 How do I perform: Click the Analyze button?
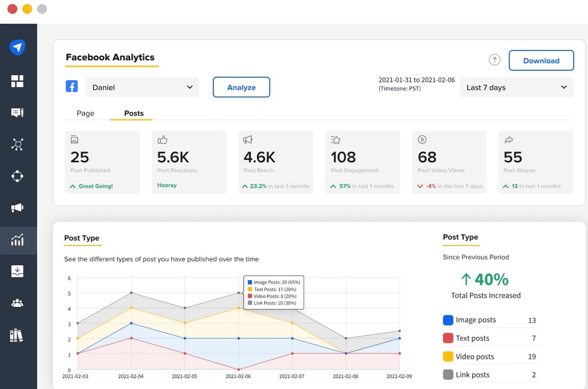pos(242,87)
